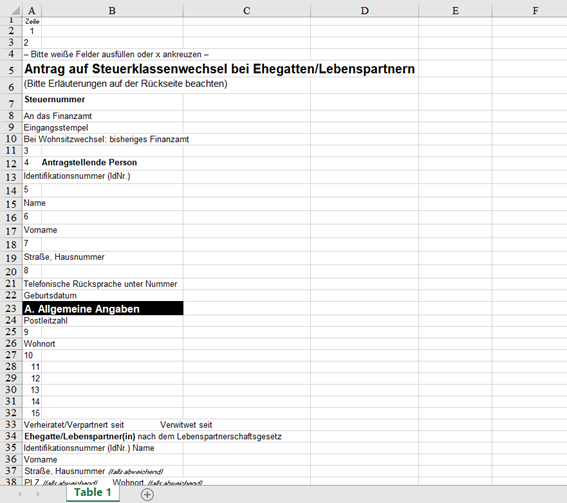Image resolution: width=567 pixels, height=503 pixels.
Task: Select row 23 header
Action: 11,308
